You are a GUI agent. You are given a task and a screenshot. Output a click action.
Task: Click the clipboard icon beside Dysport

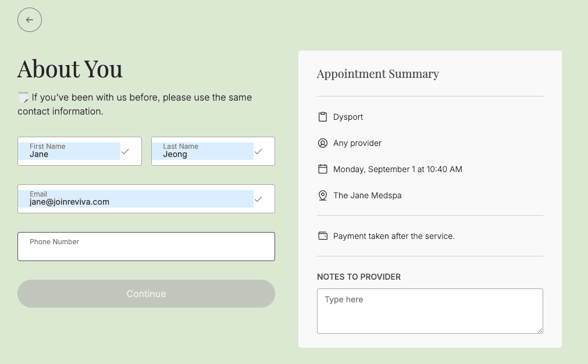pyautogui.click(x=323, y=116)
